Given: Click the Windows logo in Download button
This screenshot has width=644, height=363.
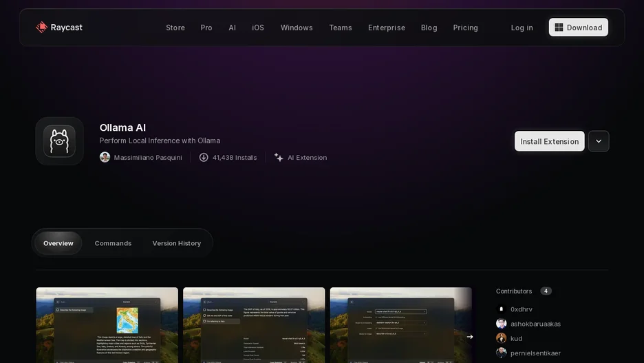Looking at the screenshot, I should tap(559, 27).
